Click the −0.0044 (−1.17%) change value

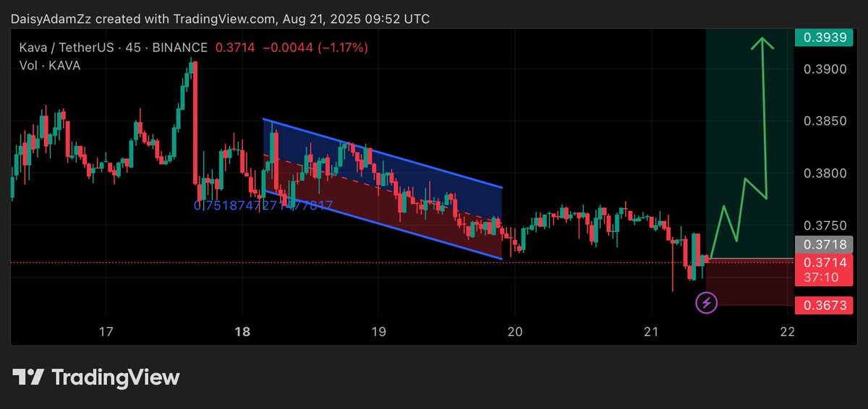[315, 48]
